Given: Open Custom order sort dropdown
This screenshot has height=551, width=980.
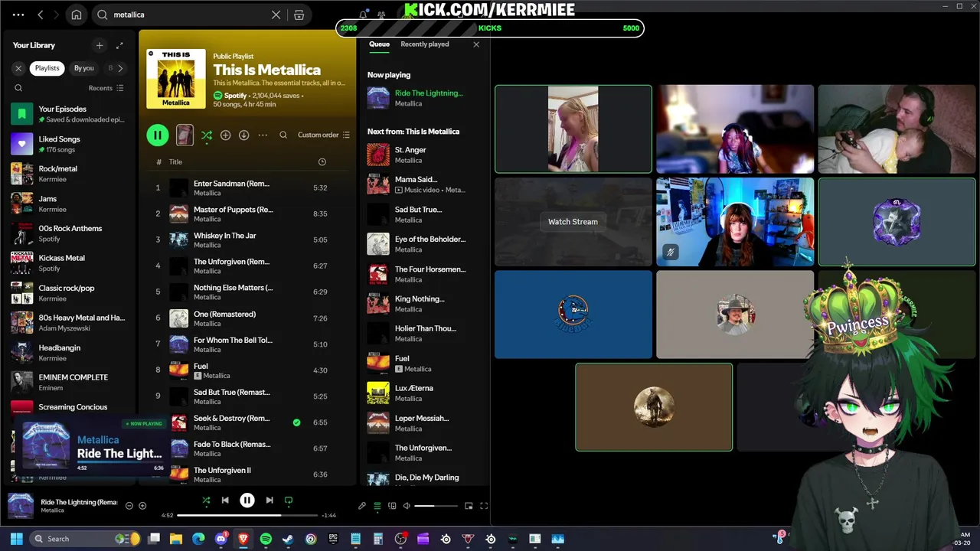Looking at the screenshot, I should click(323, 135).
